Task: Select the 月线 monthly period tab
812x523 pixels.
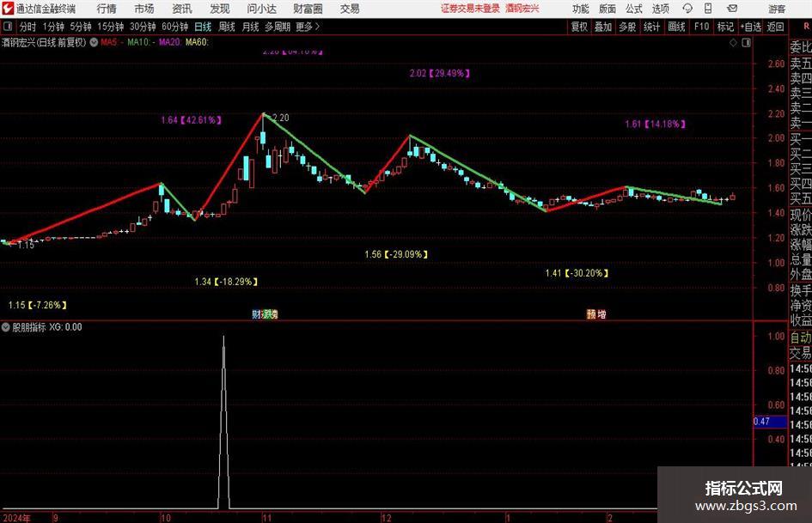Action: coord(250,27)
